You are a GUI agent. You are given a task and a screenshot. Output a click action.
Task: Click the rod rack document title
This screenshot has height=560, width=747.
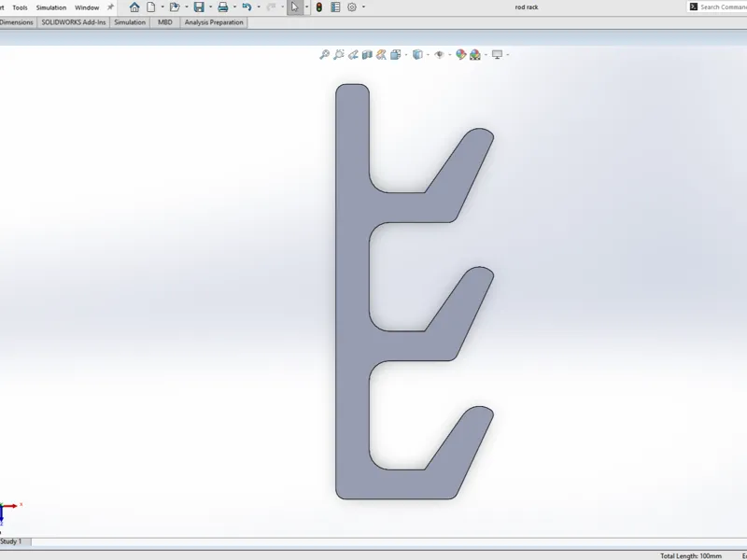point(527,7)
